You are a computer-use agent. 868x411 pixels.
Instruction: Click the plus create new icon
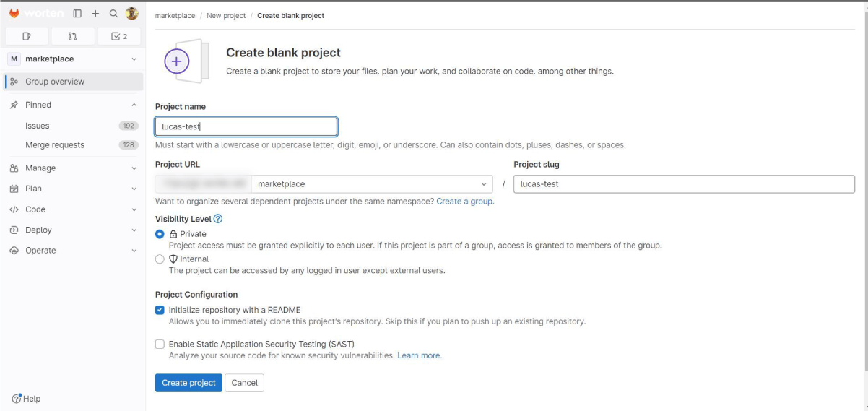pyautogui.click(x=95, y=14)
